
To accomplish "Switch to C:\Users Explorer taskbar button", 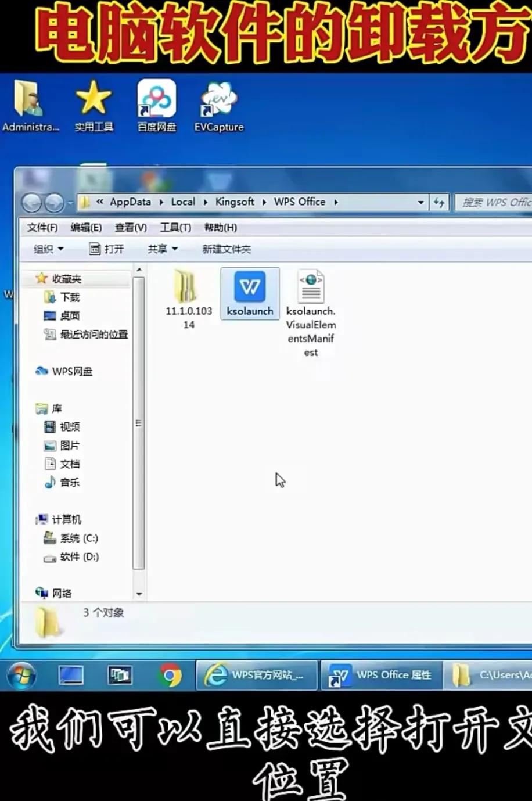I will [489, 676].
